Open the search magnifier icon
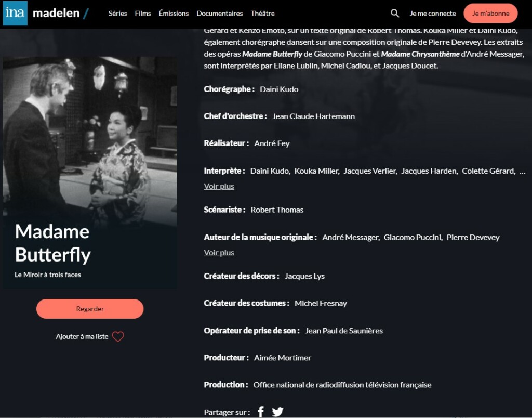Viewport: 532px width, 418px height. pyautogui.click(x=395, y=13)
